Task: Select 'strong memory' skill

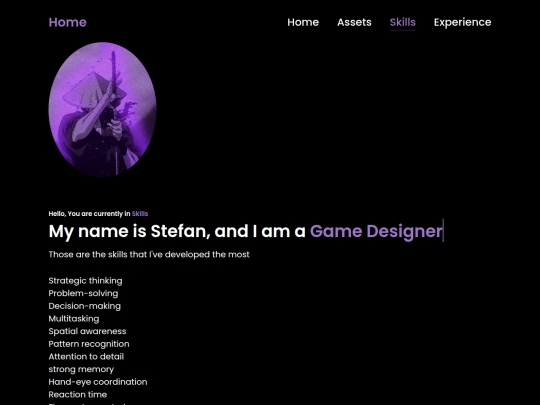Action: 81,370
